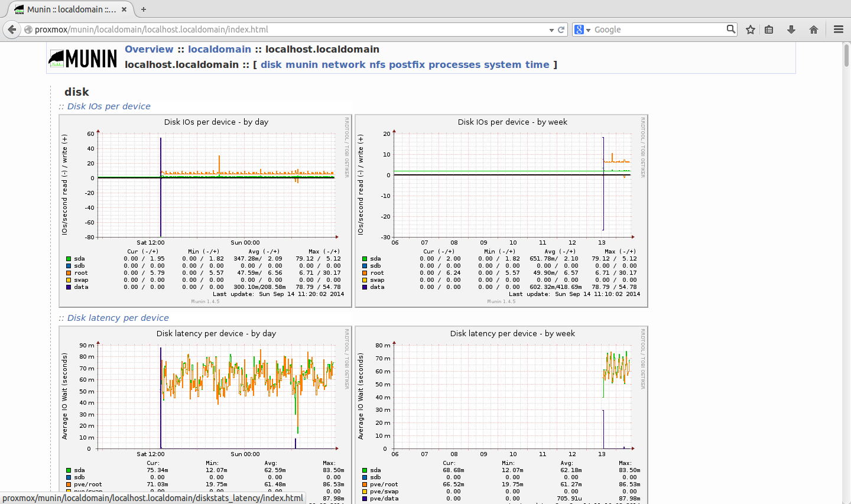The image size is (851, 504).
Task: Jump to the disk category
Action: click(x=271, y=65)
